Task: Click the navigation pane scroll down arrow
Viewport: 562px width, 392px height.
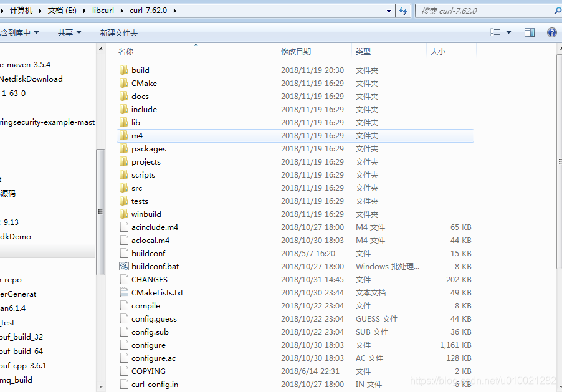Action: (x=101, y=386)
